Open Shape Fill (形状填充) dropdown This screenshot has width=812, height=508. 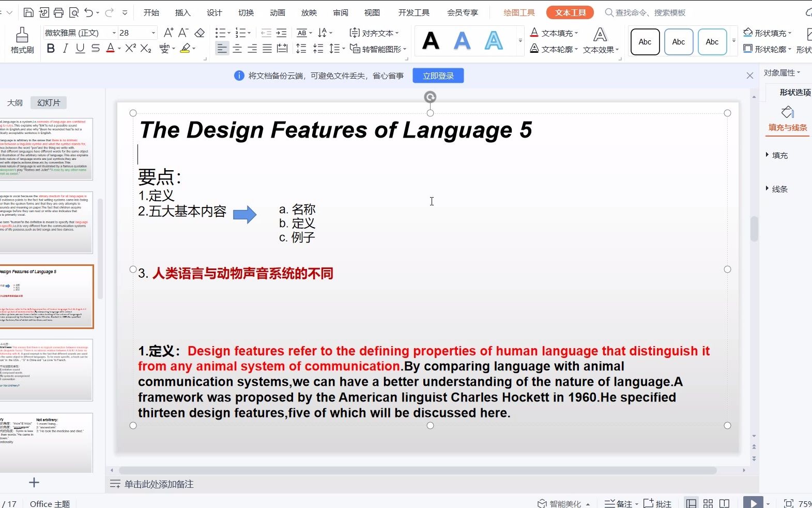click(x=768, y=33)
